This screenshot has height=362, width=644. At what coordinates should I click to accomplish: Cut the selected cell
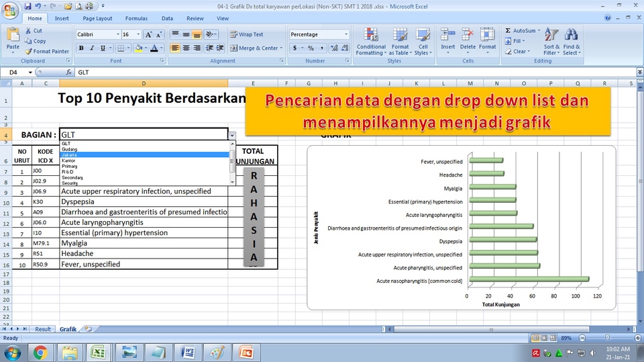click(34, 31)
